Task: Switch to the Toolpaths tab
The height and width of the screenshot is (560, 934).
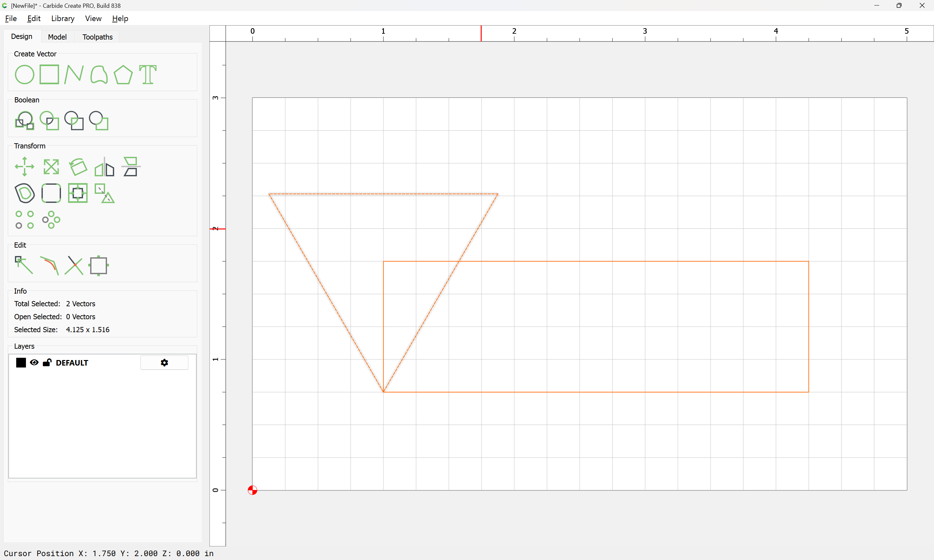Action: 97,37
